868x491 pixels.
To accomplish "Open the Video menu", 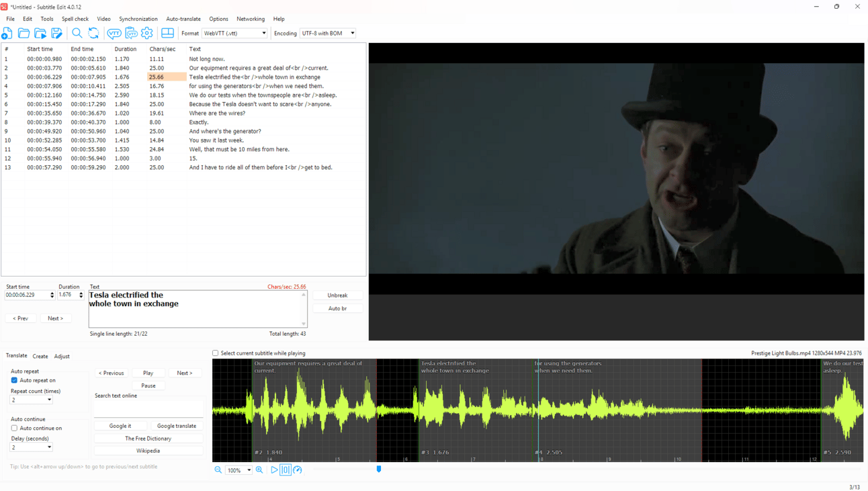I will 103,19.
